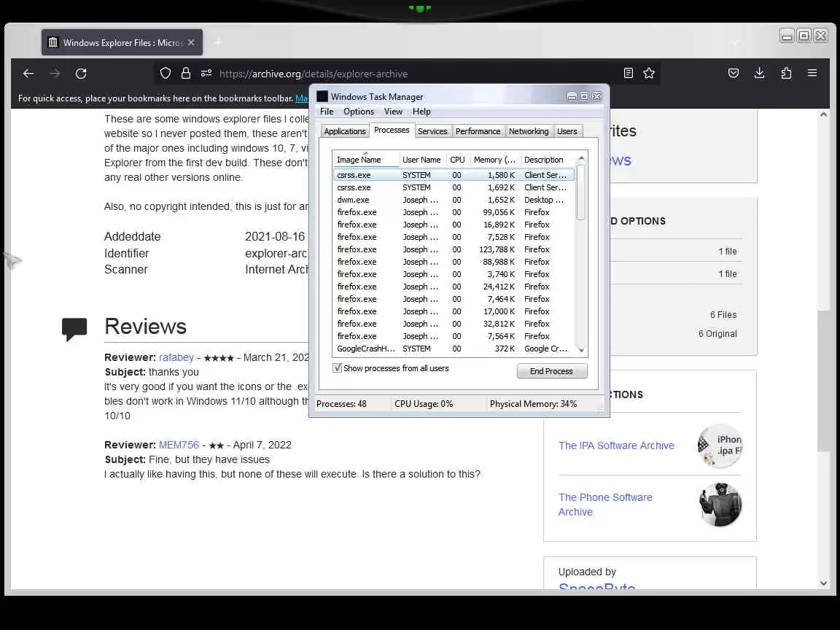The height and width of the screenshot is (630, 840).
Task: Select firefox.exe row using 99,056 K
Action: coord(454,212)
